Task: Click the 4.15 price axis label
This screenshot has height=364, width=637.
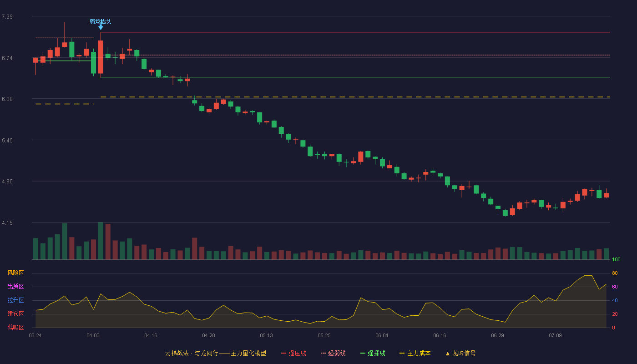Action: click(7, 223)
